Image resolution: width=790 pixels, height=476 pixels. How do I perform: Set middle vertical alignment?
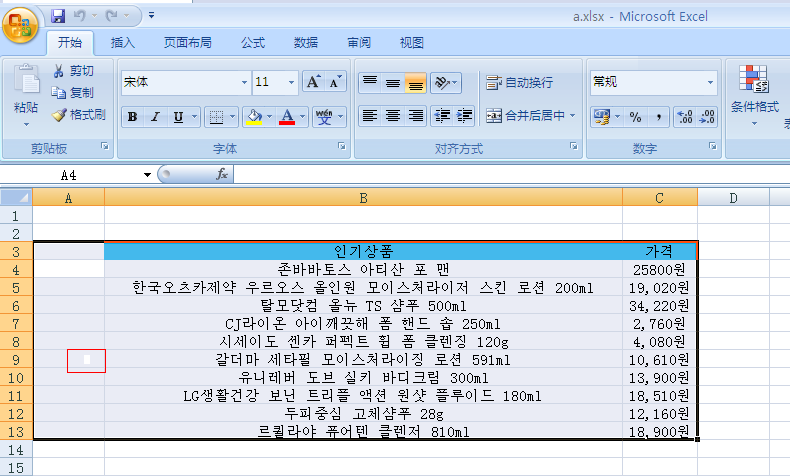(x=392, y=82)
